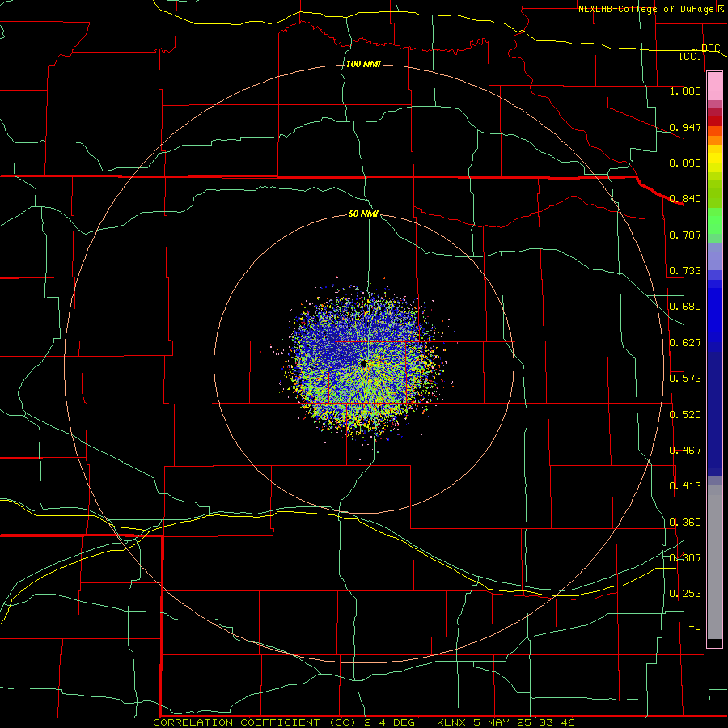This screenshot has height=728, width=728.
Task: Select the 0.947 scale value
Action: point(685,127)
